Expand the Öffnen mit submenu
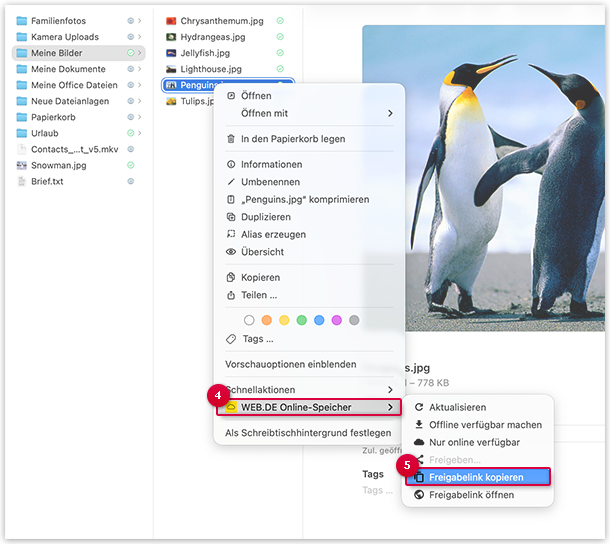Screen dimensions: 610x544 (x=390, y=114)
